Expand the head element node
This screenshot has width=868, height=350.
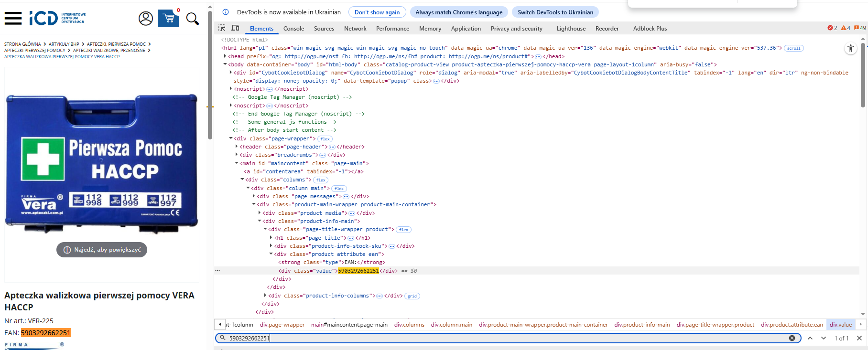coord(225,56)
